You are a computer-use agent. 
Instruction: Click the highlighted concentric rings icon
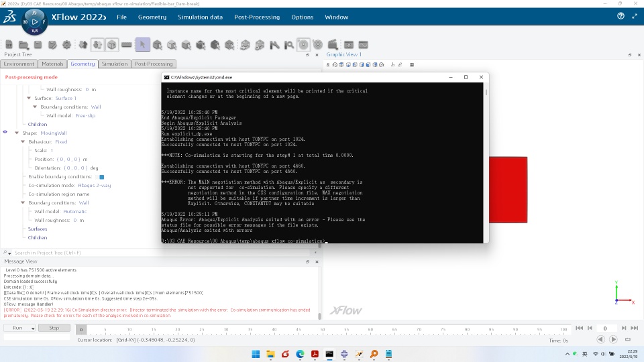click(x=303, y=44)
